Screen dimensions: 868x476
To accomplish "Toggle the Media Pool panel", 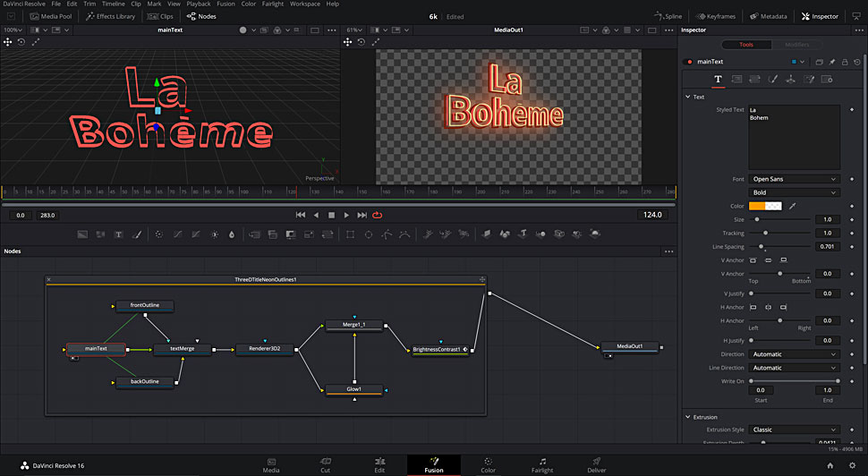I will click(x=51, y=16).
